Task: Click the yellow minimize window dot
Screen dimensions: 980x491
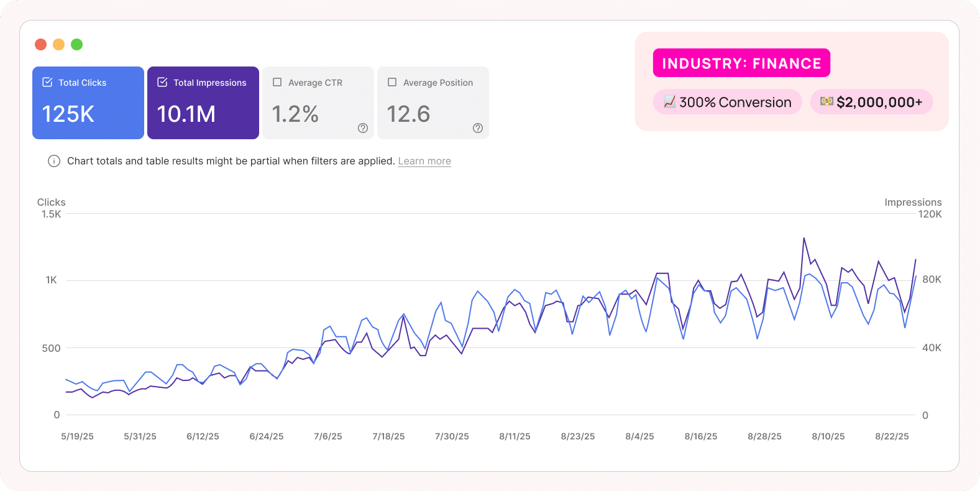Action: point(59,44)
